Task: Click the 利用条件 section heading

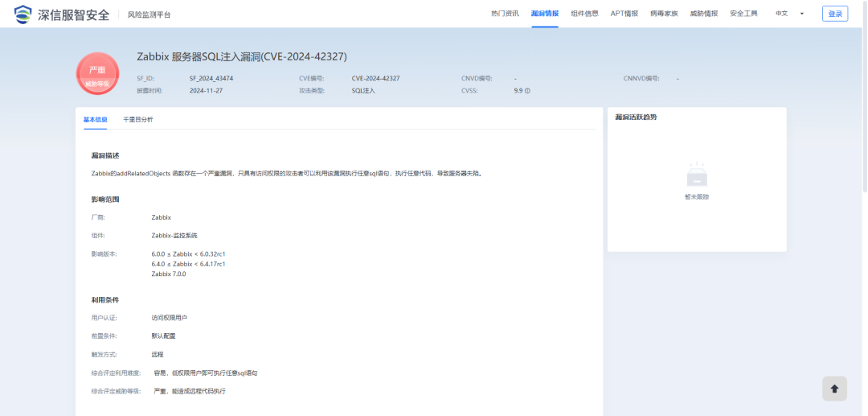Action: tap(105, 300)
